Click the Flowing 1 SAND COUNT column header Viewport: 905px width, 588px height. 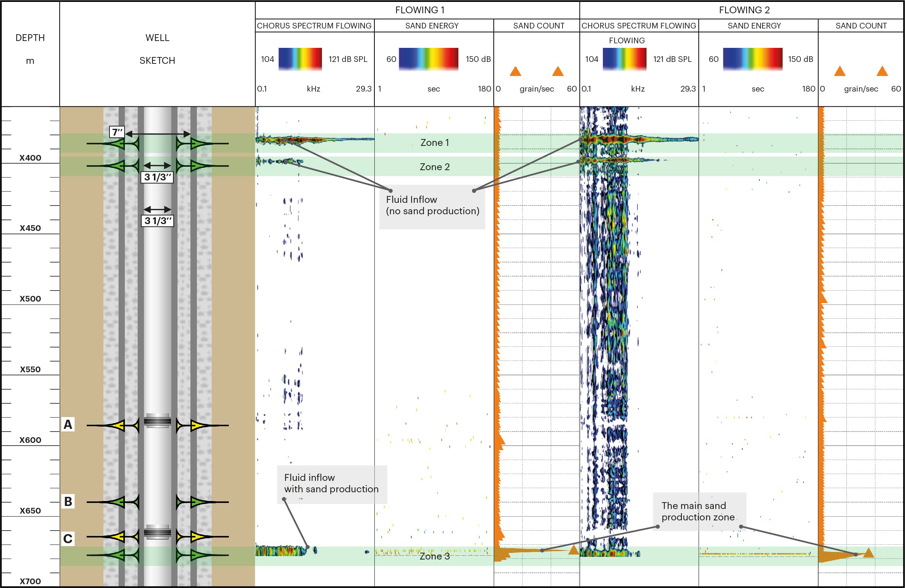click(x=539, y=26)
